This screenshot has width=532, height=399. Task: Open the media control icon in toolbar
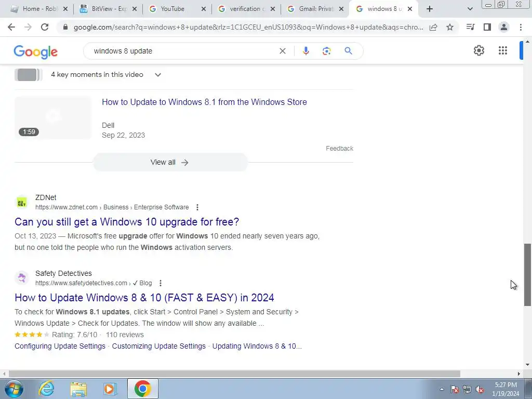tap(470, 27)
